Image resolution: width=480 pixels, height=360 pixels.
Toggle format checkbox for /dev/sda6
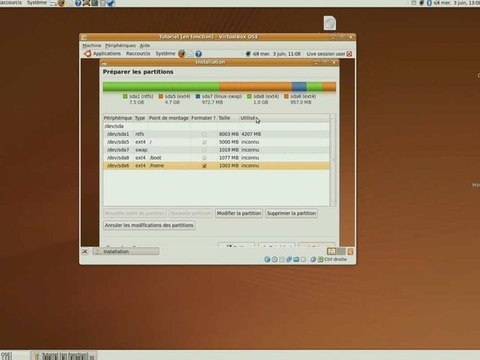click(x=204, y=166)
